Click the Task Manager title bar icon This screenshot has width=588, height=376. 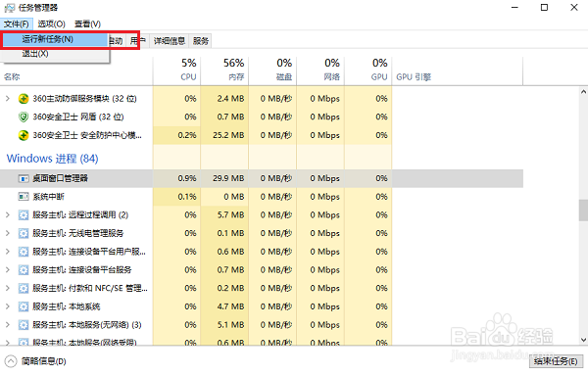[x=9, y=8]
